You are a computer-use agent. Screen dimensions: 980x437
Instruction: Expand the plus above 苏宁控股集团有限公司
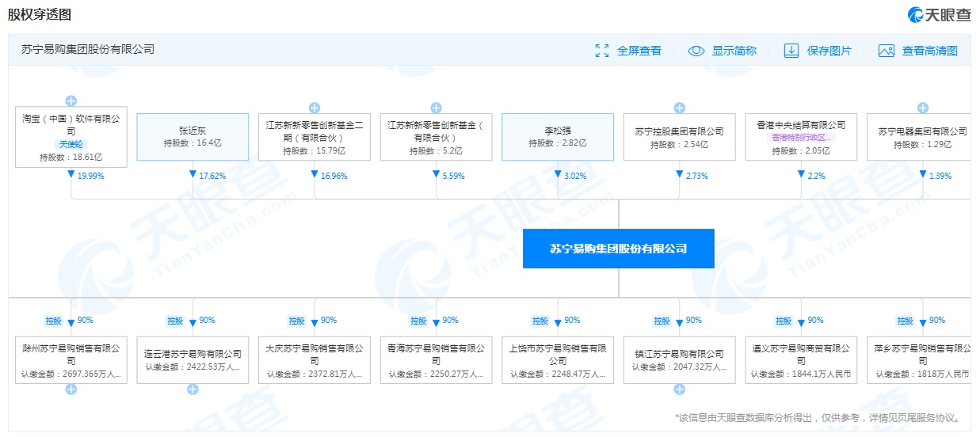tap(679, 108)
